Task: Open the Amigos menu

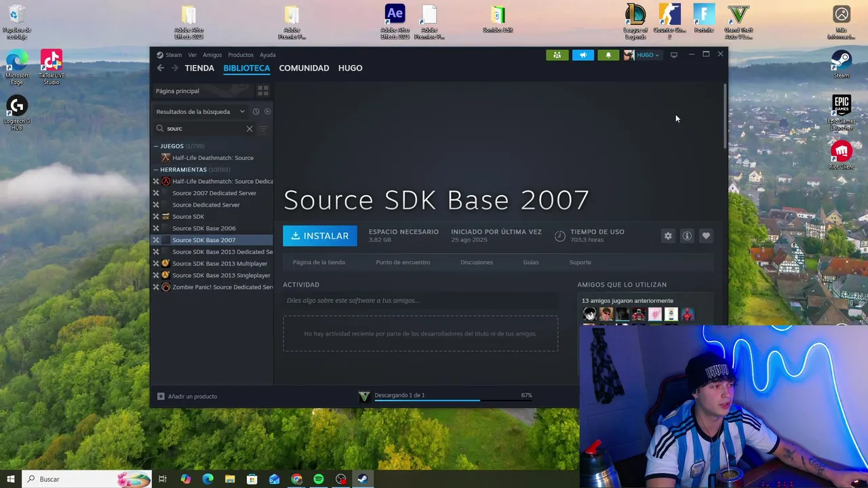Action: click(x=212, y=55)
